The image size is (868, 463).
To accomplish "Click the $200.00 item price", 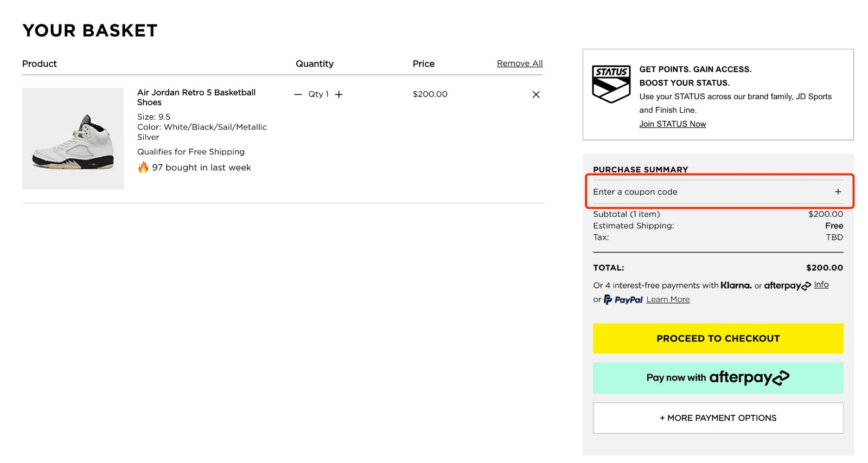I will tap(430, 94).
